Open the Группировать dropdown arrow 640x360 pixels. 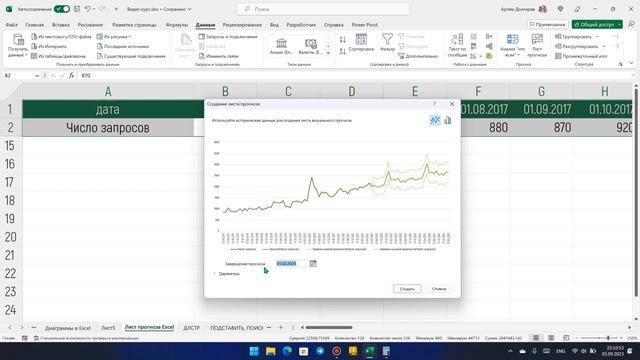[x=597, y=37]
